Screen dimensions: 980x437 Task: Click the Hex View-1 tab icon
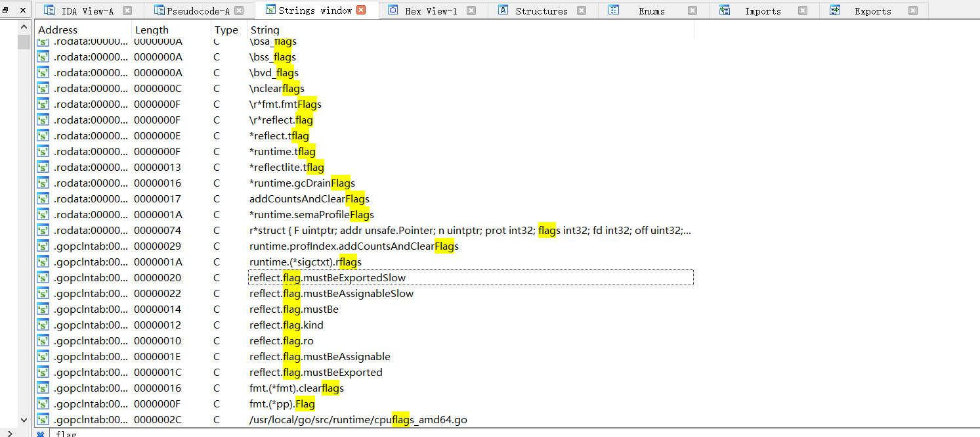pos(393,11)
